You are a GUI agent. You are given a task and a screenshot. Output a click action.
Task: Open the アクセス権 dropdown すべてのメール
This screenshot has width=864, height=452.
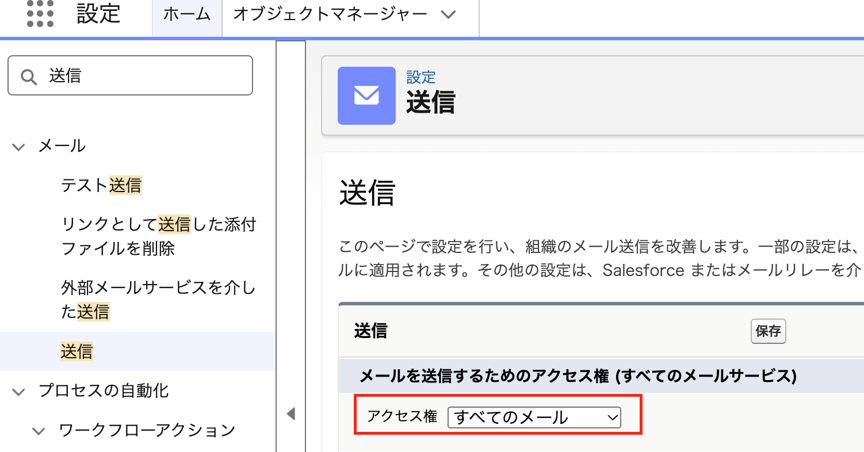pos(534,417)
